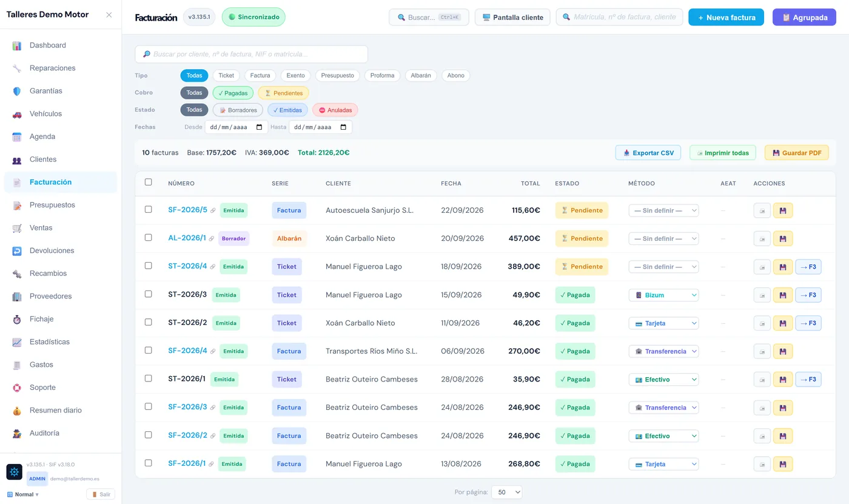Viewport: 849px width, 504px height.
Task: Check the AL-2026/1 row checkbox
Action: [149, 237]
